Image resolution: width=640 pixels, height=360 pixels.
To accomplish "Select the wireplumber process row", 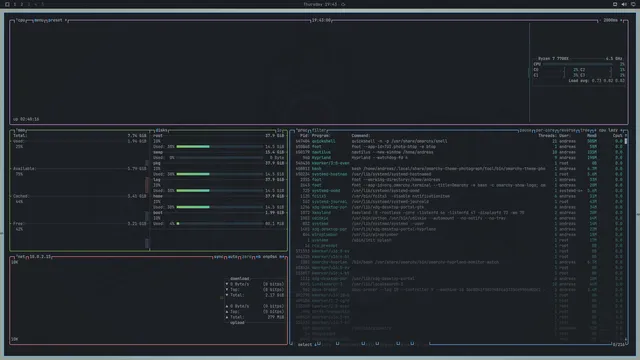I will pos(460,235).
